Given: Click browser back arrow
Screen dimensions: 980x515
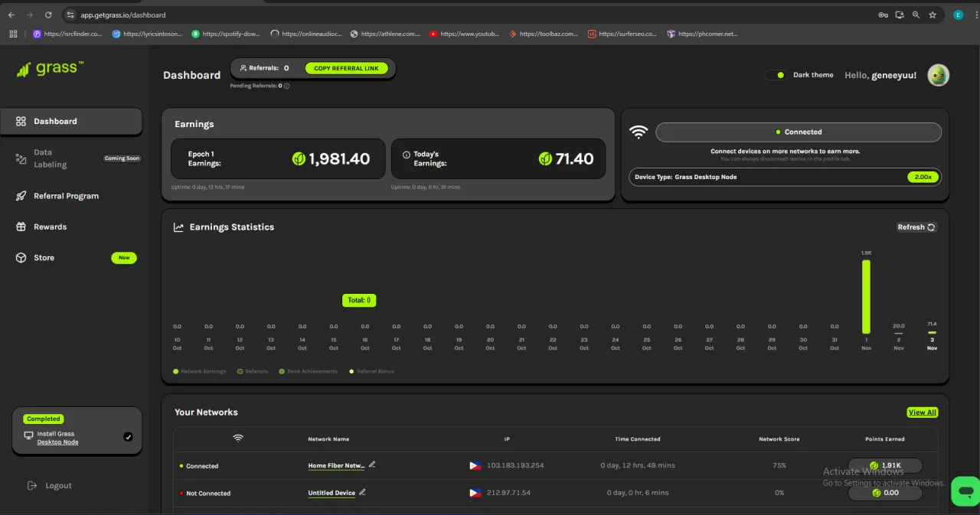Looking at the screenshot, I should coord(11,15).
